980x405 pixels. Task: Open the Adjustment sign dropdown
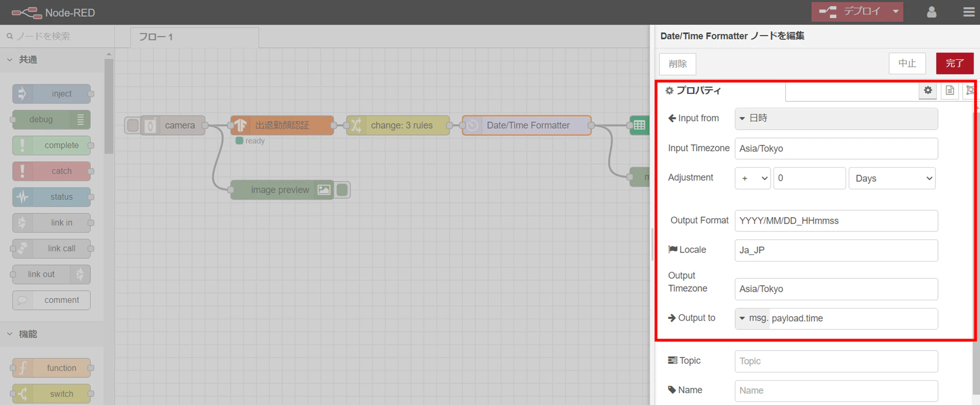(x=753, y=178)
